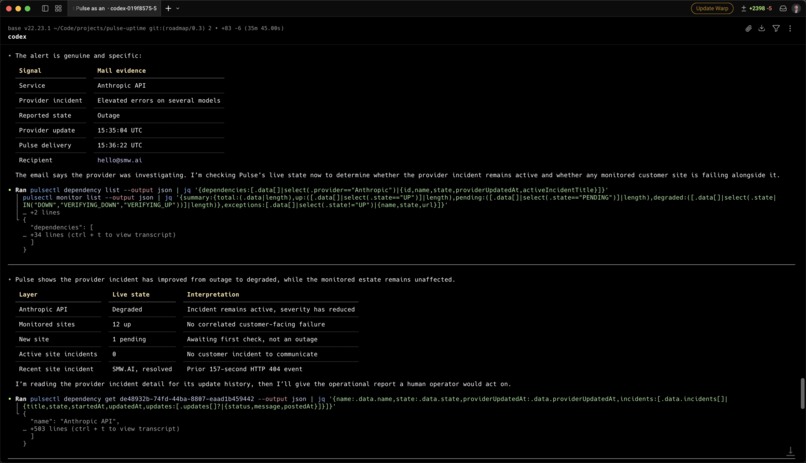This screenshot has width=806, height=463.
Task: Click the macOS green full-screen window button
Action: point(28,8)
